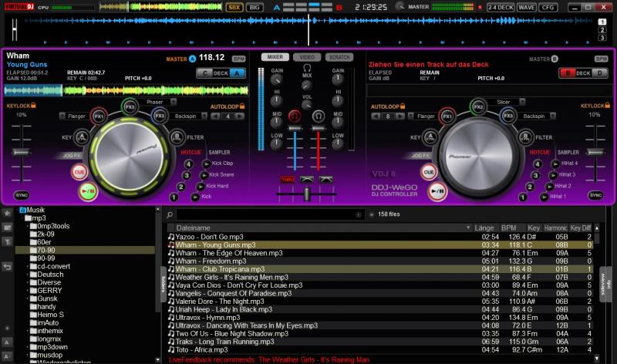Click the left deck SYNC button

[22, 195]
